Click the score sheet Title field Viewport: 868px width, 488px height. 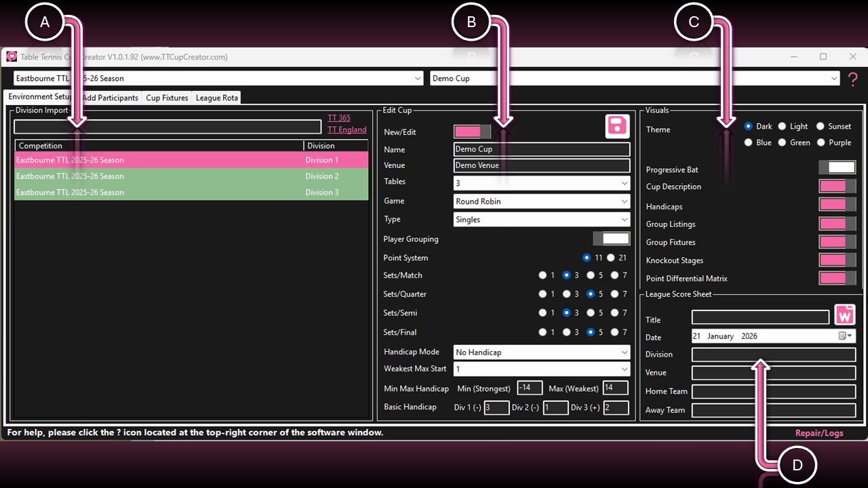(x=760, y=317)
